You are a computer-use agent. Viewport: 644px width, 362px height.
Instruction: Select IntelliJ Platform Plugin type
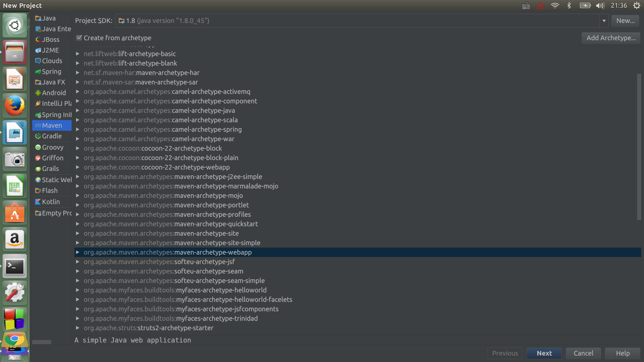[x=52, y=103]
